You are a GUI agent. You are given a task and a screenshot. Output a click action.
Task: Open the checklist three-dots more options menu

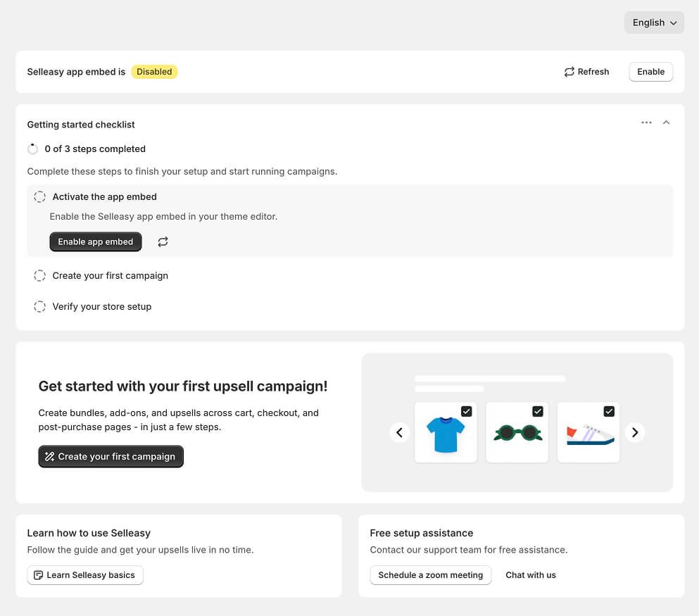[646, 122]
